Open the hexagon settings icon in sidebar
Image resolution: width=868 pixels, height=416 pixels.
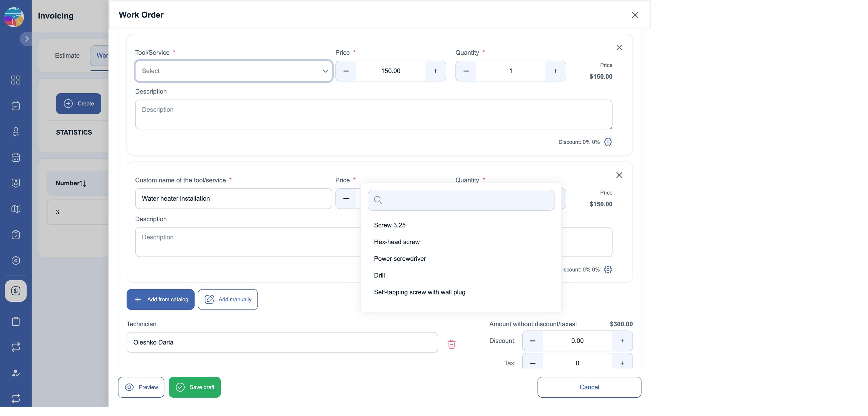point(16,260)
